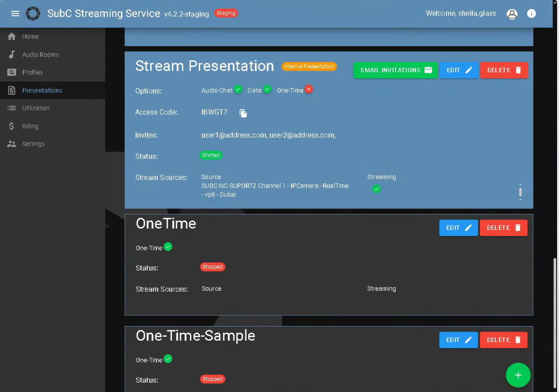Toggle the Audio Chat option checkmark

coord(238,90)
